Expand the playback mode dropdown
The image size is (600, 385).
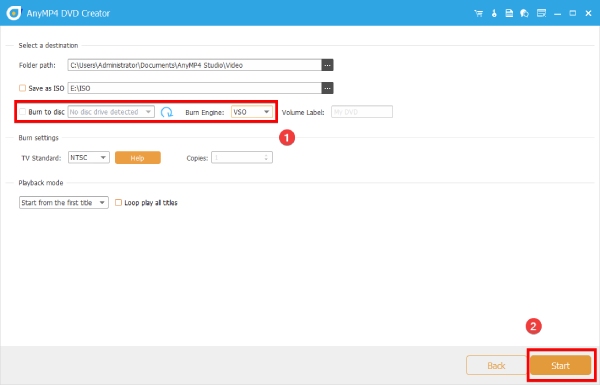pos(64,202)
